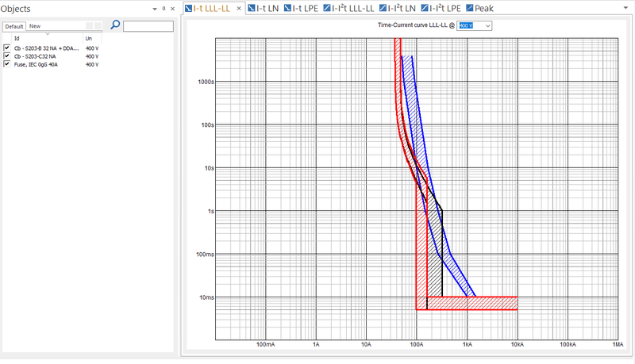Close the Objects panel

point(172,9)
